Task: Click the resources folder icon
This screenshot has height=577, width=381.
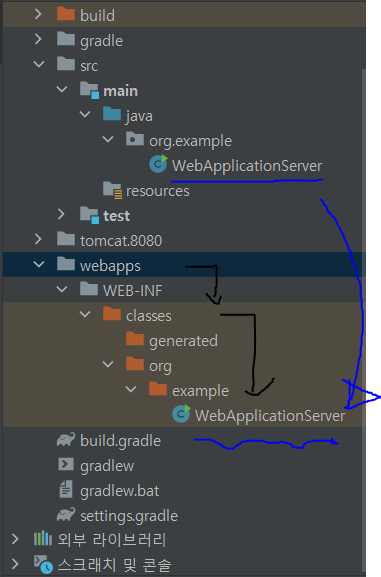Action: coord(113,190)
